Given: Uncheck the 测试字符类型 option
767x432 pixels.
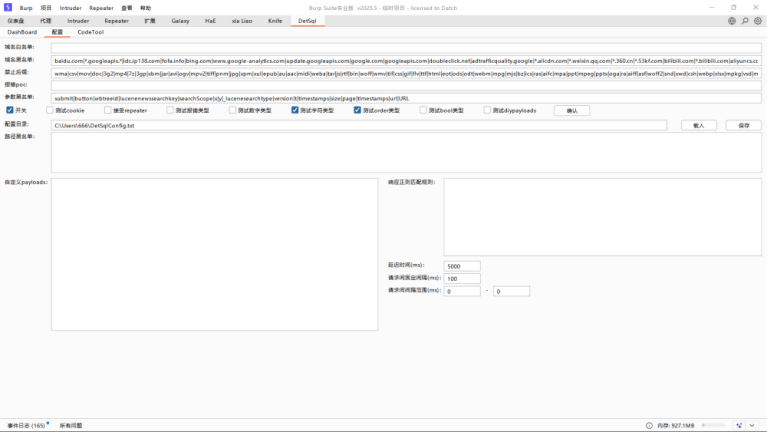Looking at the screenshot, I should pos(295,110).
